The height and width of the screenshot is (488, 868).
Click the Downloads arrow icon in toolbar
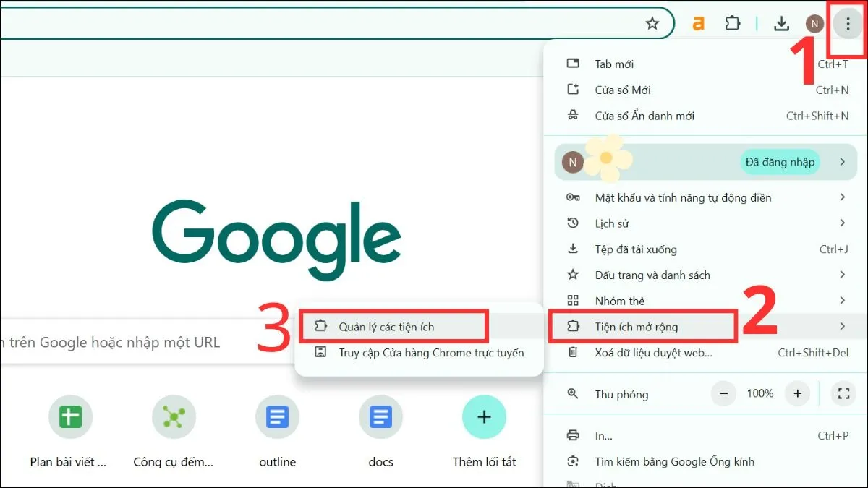point(781,24)
